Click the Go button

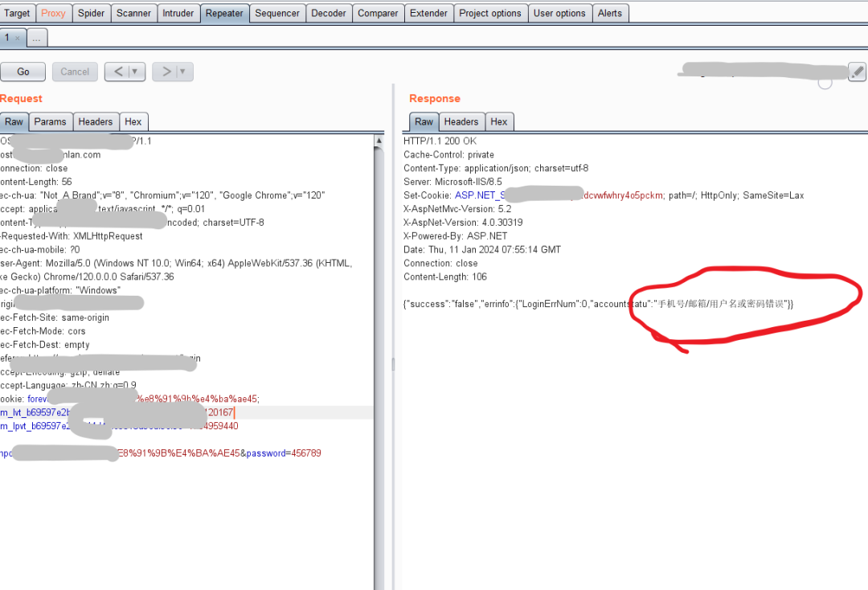[x=23, y=72]
